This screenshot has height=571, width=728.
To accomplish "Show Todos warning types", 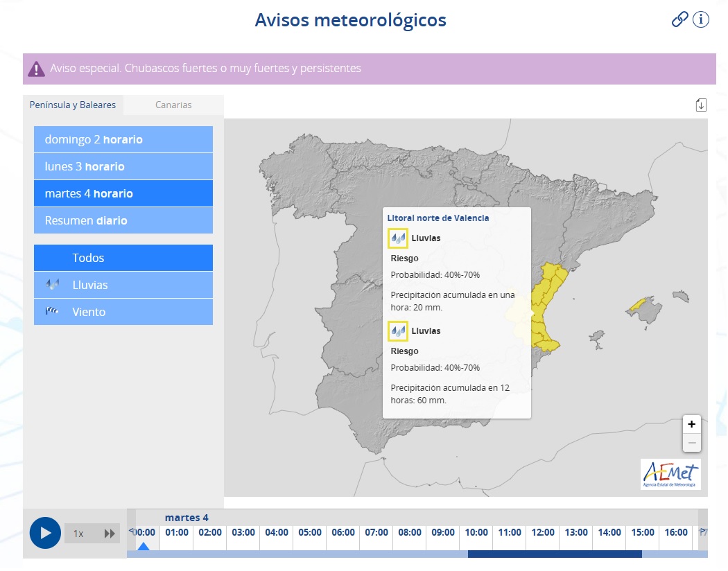I will click(123, 258).
